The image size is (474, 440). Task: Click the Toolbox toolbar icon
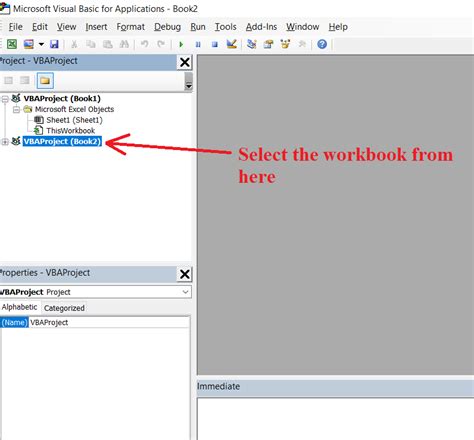302,44
